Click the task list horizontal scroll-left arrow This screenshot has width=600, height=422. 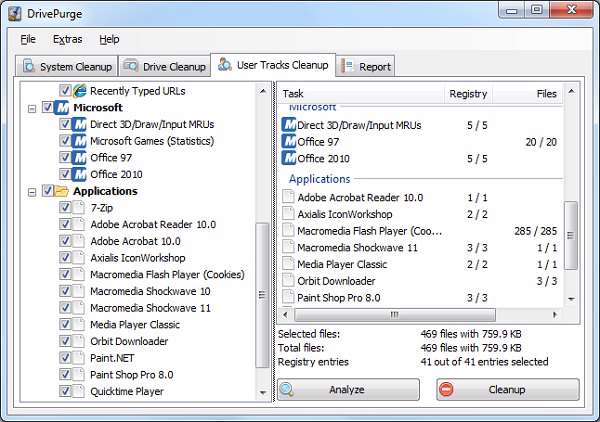click(x=285, y=315)
